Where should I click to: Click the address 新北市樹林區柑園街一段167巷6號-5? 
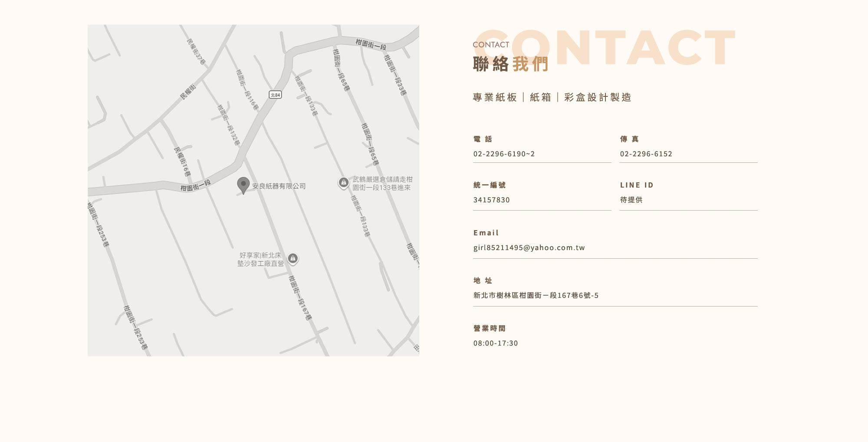536,296
